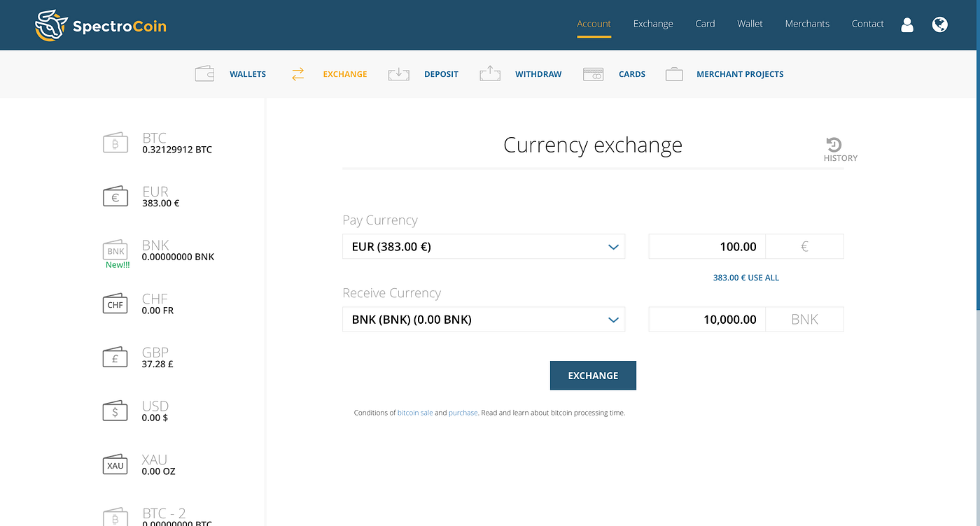This screenshot has width=980, height=526.
Task: Select the USD wallet icon
Action: pos(115,411)
